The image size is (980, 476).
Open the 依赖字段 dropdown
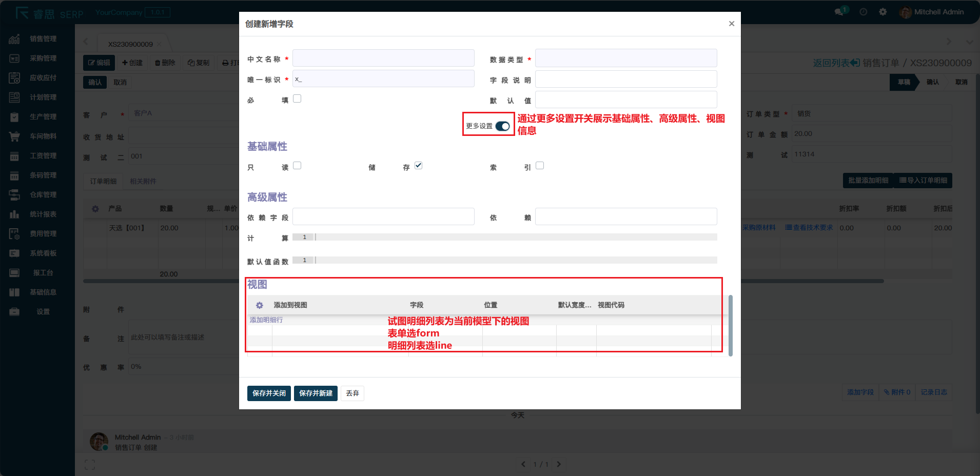click(383, 216)
